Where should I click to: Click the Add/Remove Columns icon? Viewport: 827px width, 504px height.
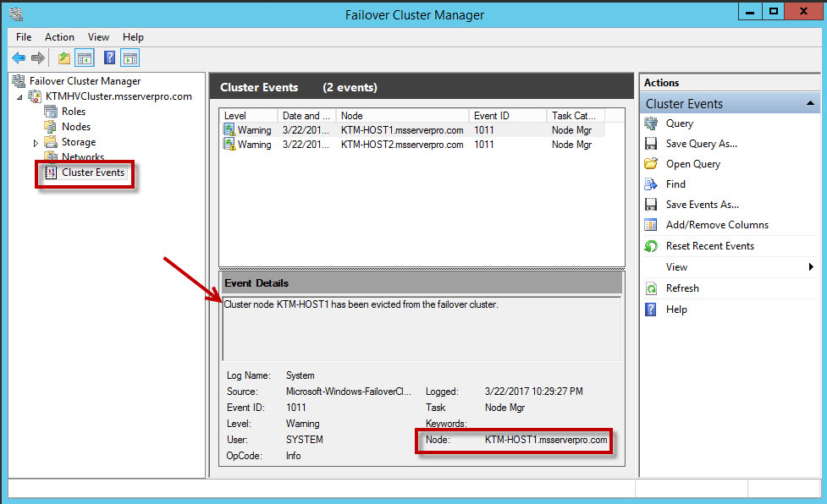point(651,225)
